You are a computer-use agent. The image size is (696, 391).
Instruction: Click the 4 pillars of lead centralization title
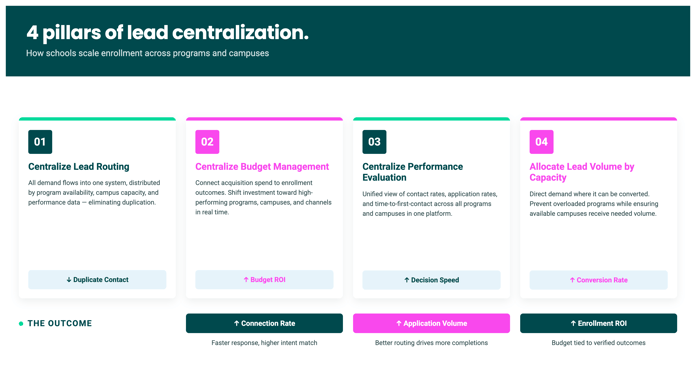pos(167,32)
